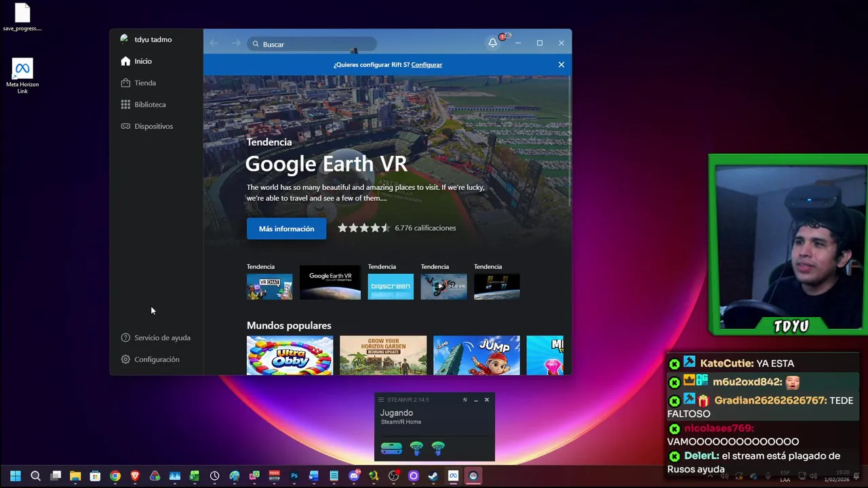Open OBS Studio from the taskbar
The width and height of the screenshot is (868, 488).
pyautogui.click(x=393, y=476)
